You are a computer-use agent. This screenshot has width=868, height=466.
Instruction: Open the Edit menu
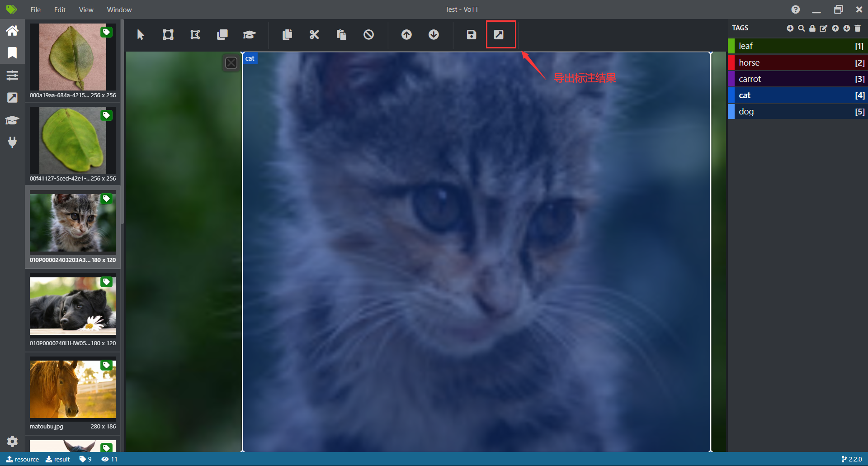pyautogui.click(x=59, y=10)
